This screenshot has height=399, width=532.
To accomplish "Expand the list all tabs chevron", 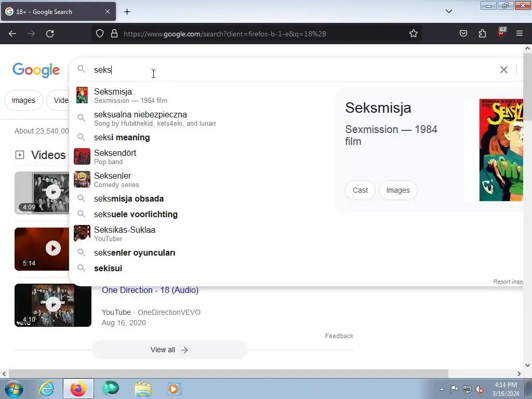I will (x=448, y=11).
